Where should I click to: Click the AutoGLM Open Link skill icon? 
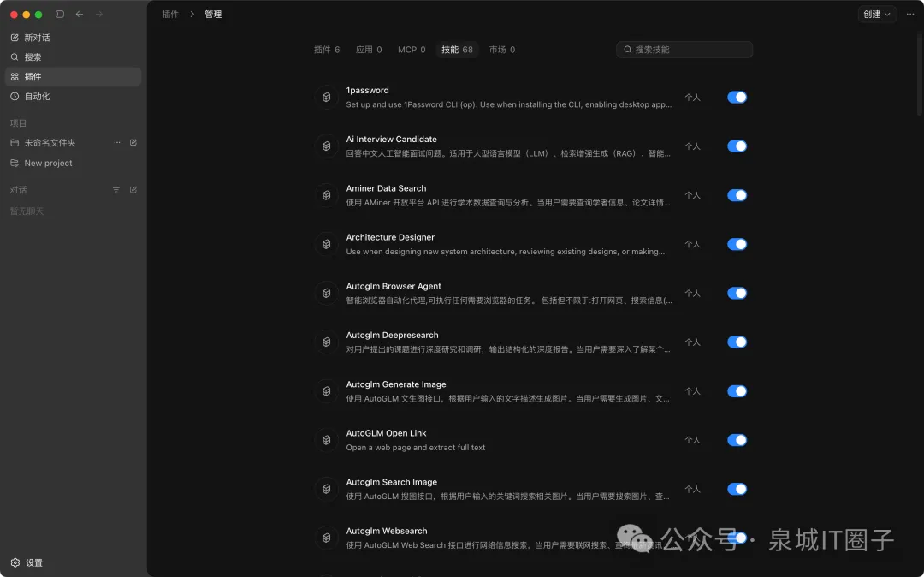pyautogui.click(x=327, y=440)
